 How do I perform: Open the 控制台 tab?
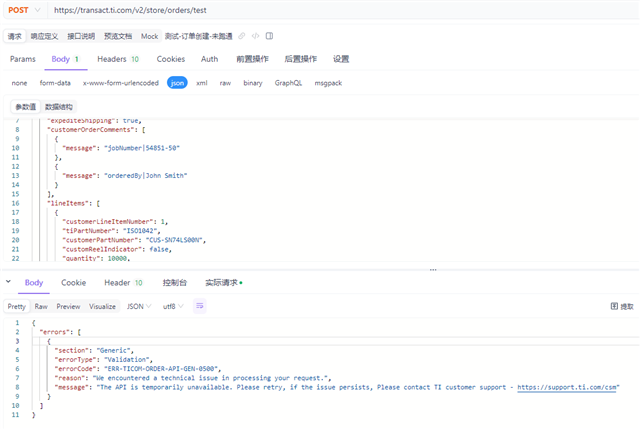pyautogui.click(x=175, y=283)
